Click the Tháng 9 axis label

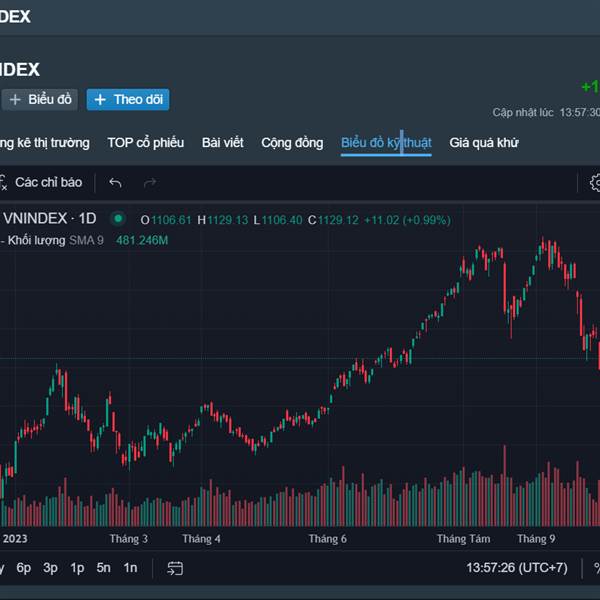tap(536, 539)
